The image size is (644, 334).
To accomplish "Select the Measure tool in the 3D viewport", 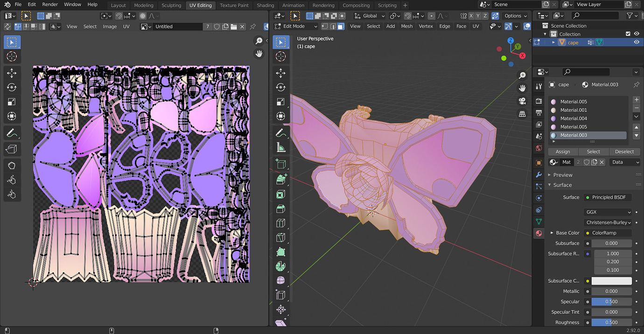I will point(280,147).
